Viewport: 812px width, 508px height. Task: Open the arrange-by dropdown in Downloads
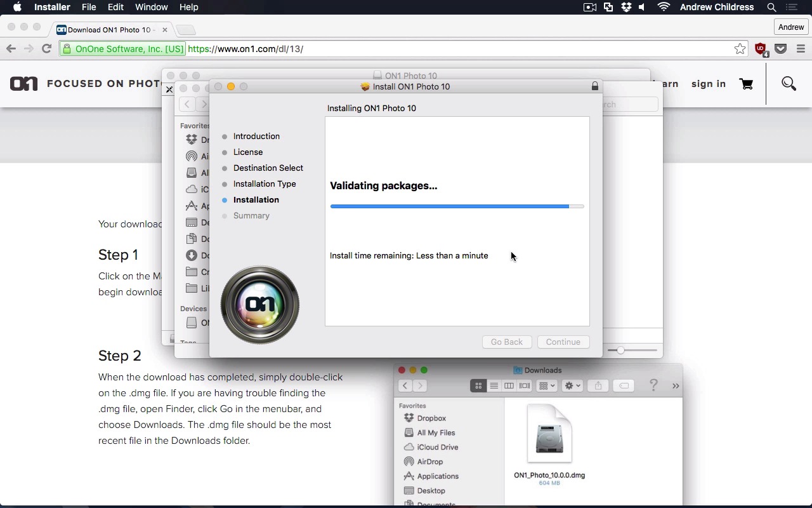[x=547, y=385]
